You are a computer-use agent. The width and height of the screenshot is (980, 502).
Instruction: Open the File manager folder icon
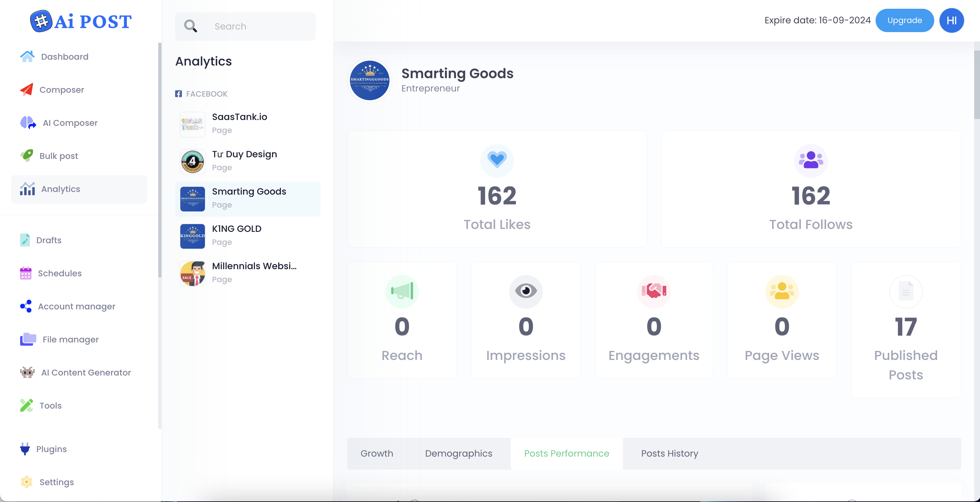click(x=28, y=339)
